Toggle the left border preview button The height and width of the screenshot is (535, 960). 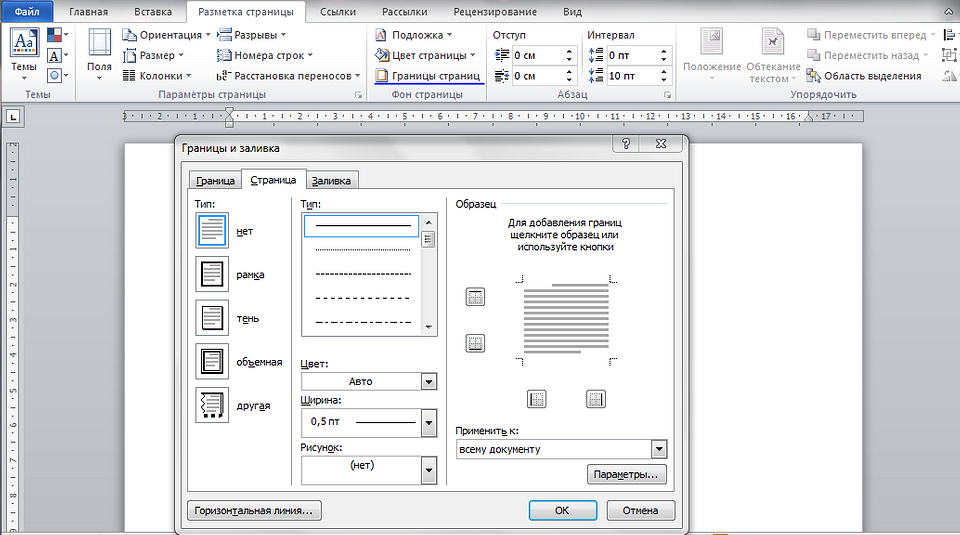pos(537,399)
